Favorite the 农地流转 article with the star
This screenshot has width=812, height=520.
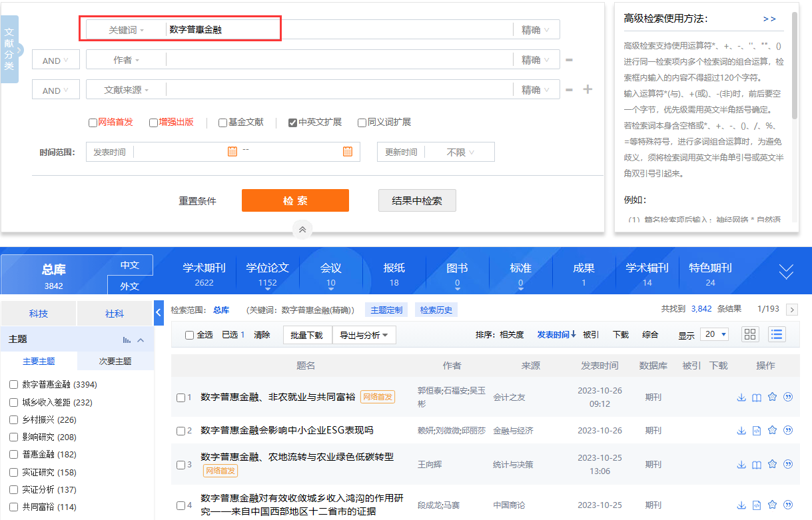point(773,464)
